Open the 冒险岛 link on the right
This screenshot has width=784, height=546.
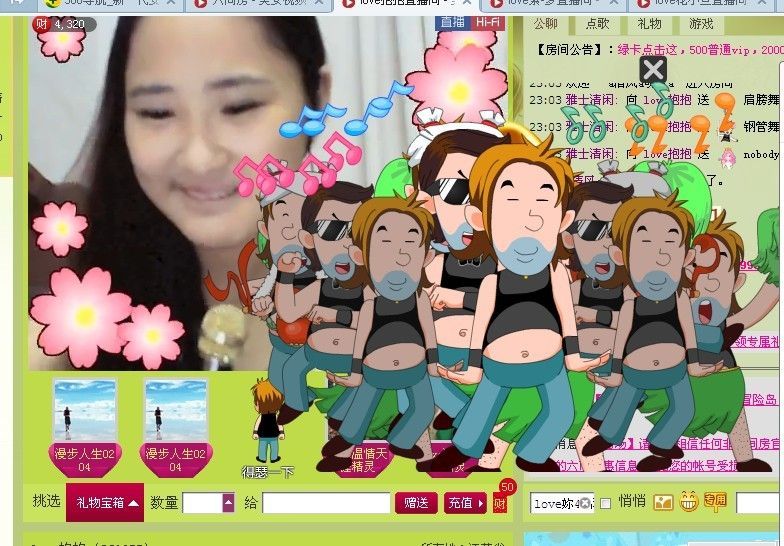pyautogui.click(x=760, y=399)
